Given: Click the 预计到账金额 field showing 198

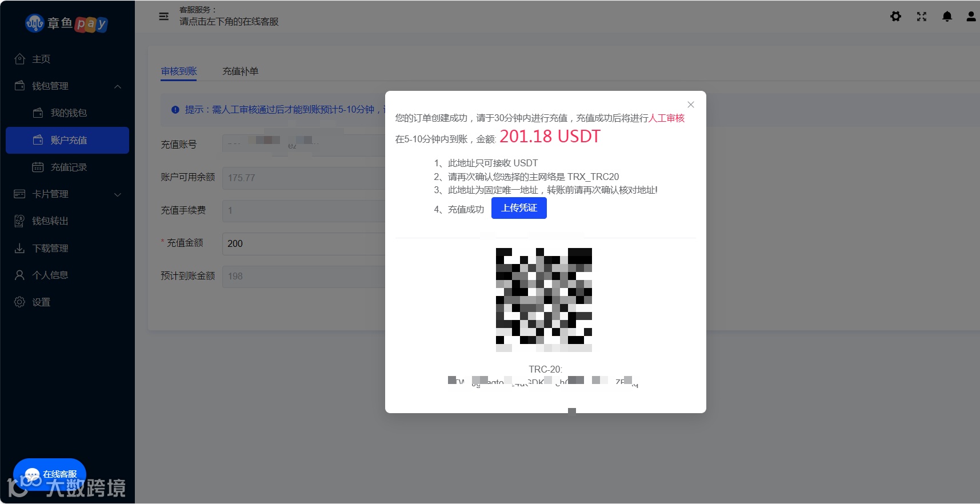Looking at the screenshot, I should click(303, 276).
